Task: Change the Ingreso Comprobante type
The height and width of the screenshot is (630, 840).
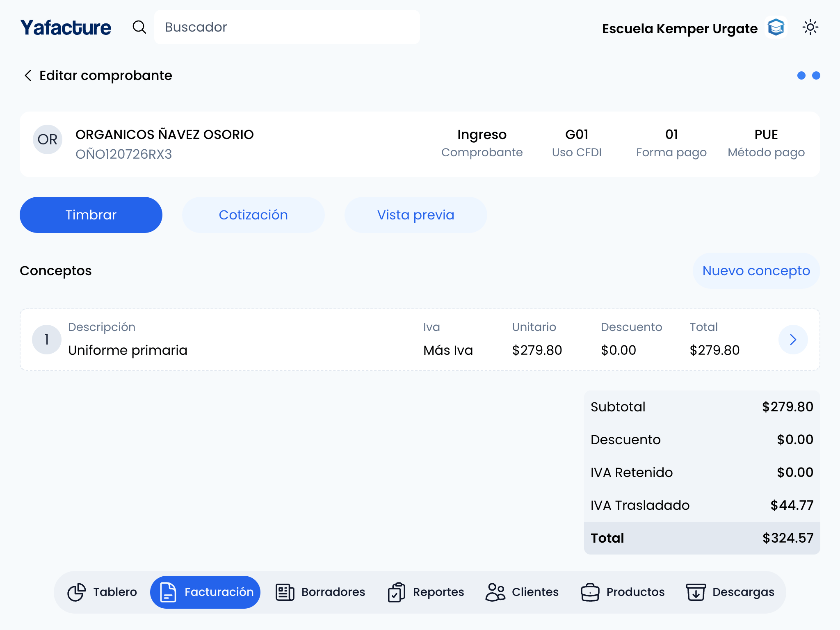Action: (x=482, y=144)
